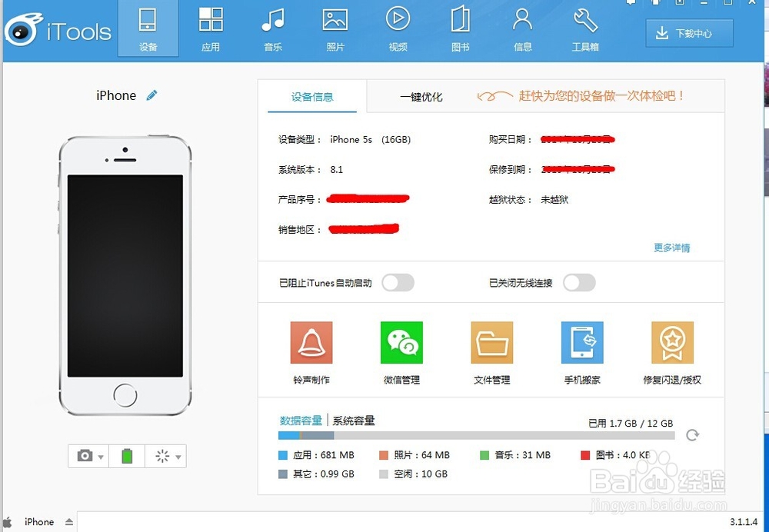
Task: Take a device screenshot with camera icon
Action: (85, 456)
